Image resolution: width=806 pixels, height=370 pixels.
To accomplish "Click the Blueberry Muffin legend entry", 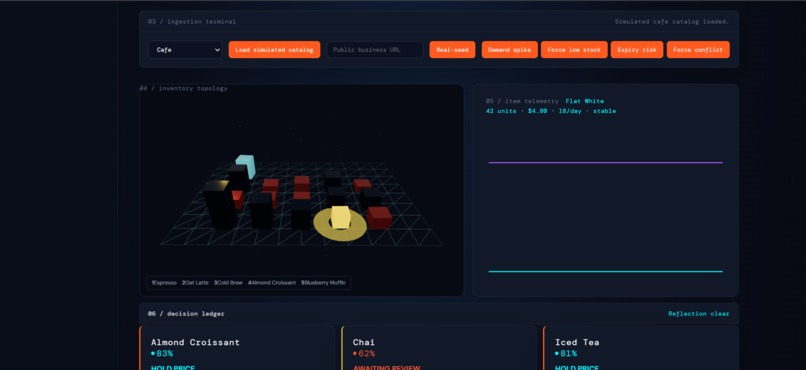I will (323, 283).
